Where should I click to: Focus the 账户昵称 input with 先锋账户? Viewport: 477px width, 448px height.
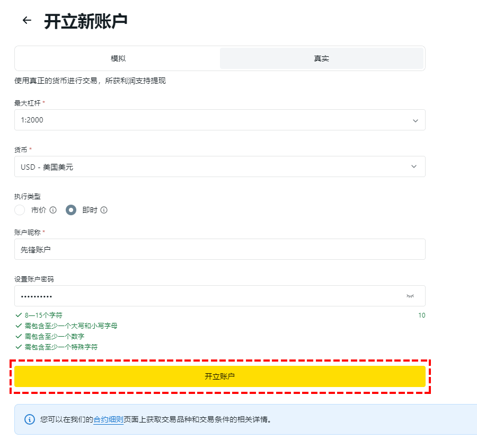point(219,249)
